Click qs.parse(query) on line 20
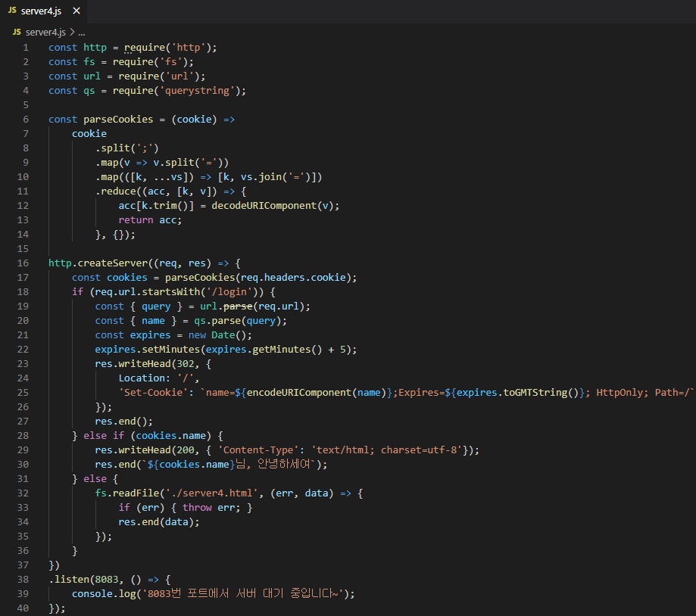 (x=238, y=321)
